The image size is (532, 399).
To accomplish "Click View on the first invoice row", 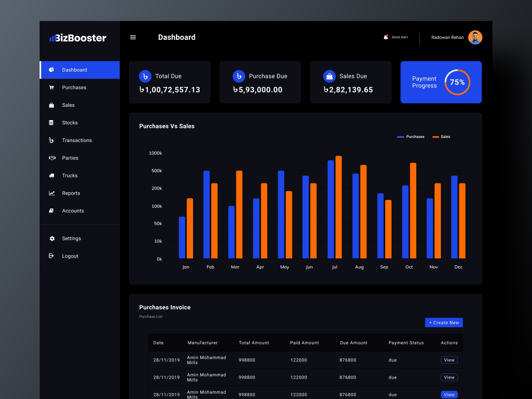I will tap(449, 360).
